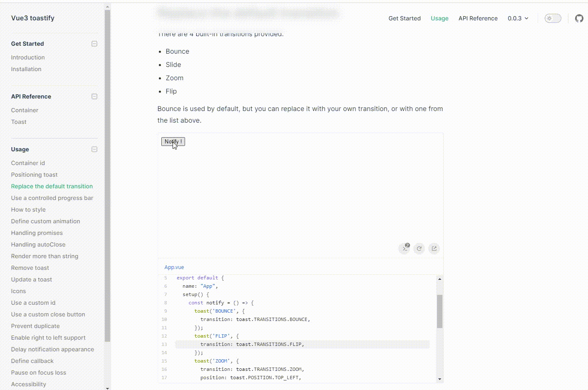Screen dimensions: 588x390
Task: Open the console panel with 2 messages
Action: tap(404, 248)
